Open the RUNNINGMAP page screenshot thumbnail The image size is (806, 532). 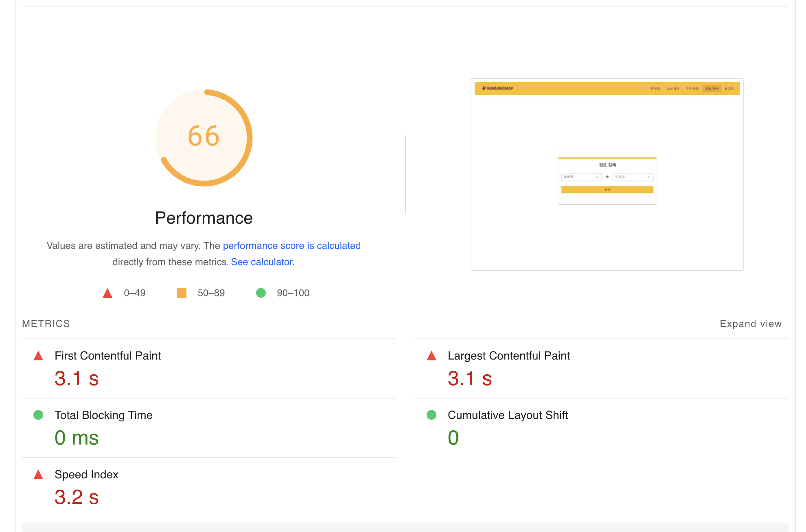(607, 174)
